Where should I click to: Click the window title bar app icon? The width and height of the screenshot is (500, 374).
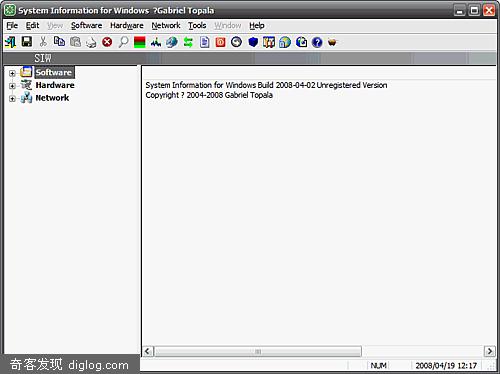10,10
